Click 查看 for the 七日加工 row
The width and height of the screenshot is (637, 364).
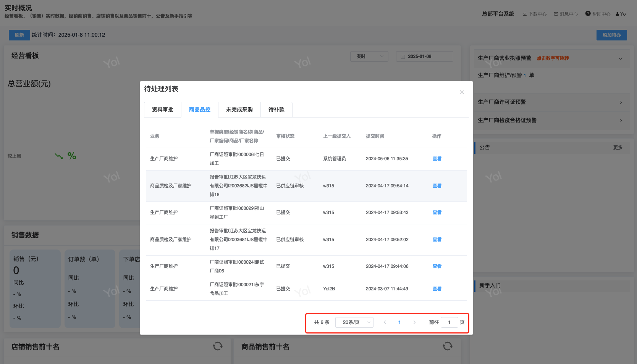point(437,159)
